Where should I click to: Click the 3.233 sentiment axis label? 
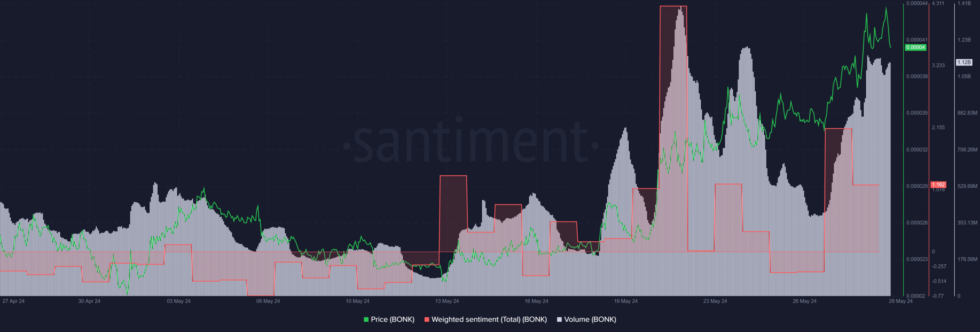pyautogui.click(x=938, y=65)
